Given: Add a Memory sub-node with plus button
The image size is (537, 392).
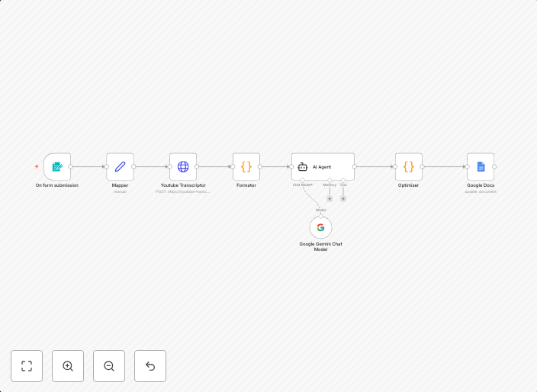Looking at the screenshot, I should [x=330, y=198].
